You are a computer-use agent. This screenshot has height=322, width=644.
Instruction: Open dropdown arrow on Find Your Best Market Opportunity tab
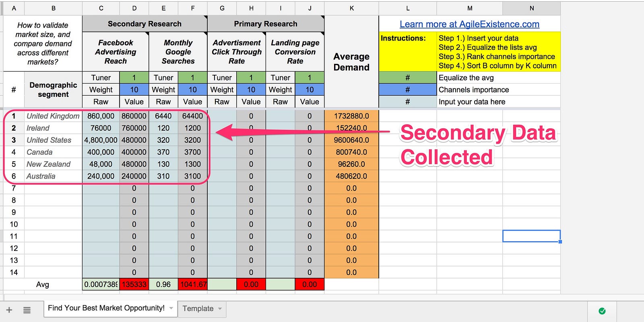tap(171, 308)
